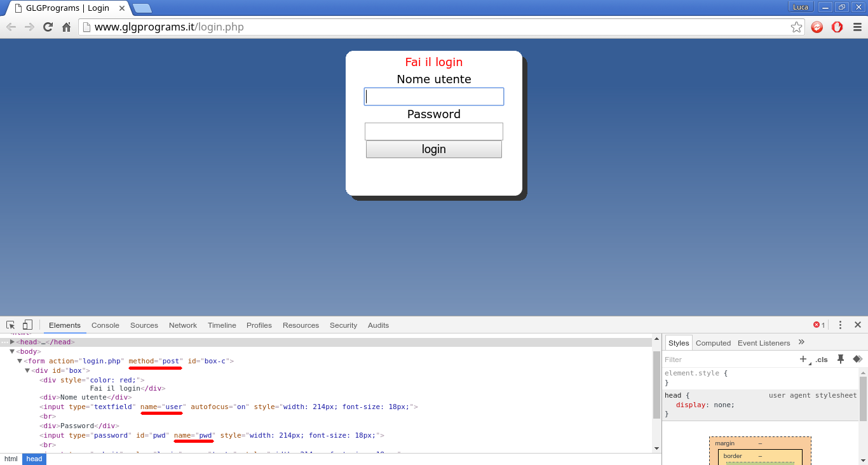Expand hidden style tabs with chevron

coord(801,342)
